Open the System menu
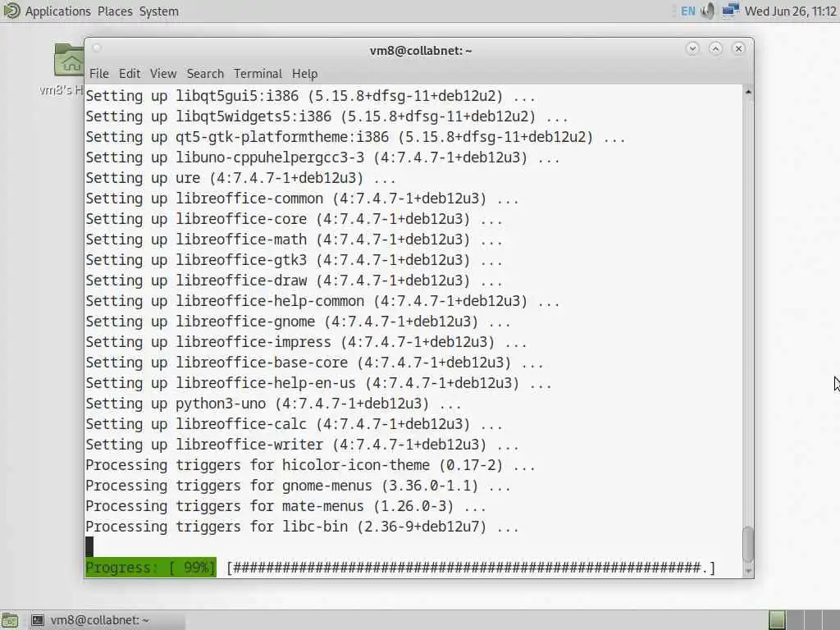The image size is (840, 630). click(158, 11)
